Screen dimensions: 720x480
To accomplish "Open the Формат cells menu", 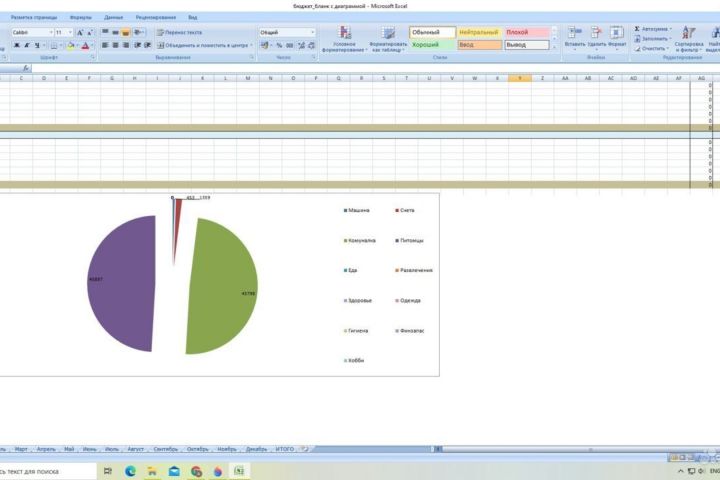I will coord(617,38).
